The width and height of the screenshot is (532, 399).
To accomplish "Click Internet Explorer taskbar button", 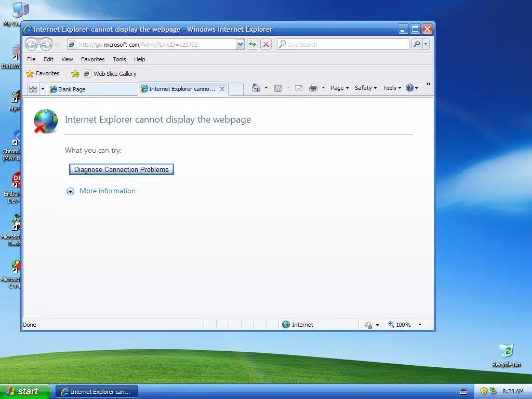I will point(96,392).
